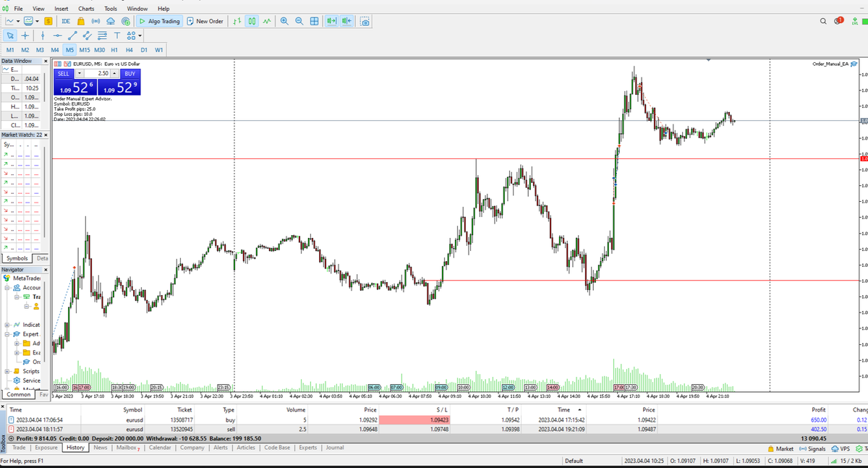Click the search magnifier icon top right

tap(824, 21)
